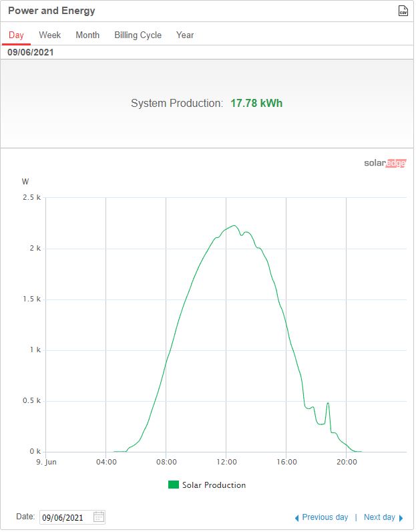
Task: Click the 0.5 k y-axis label
Action: (x=32, y=402)
